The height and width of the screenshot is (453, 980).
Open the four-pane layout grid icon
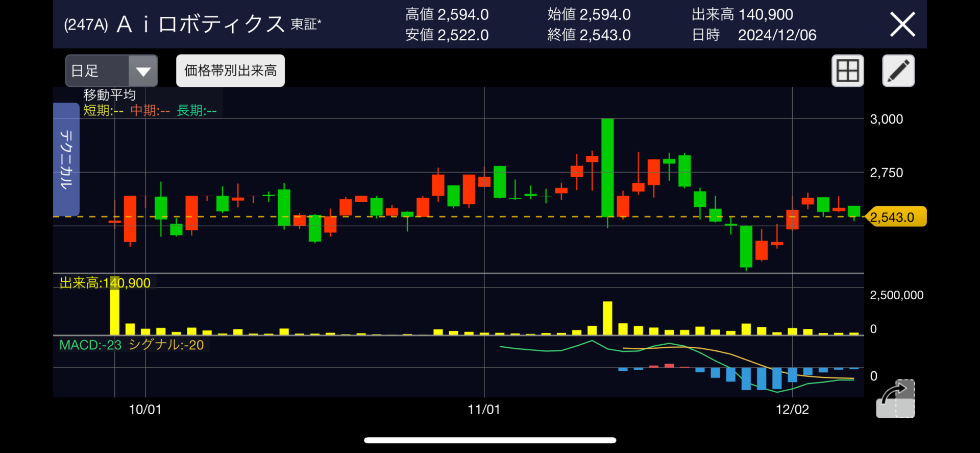[847, 70]
